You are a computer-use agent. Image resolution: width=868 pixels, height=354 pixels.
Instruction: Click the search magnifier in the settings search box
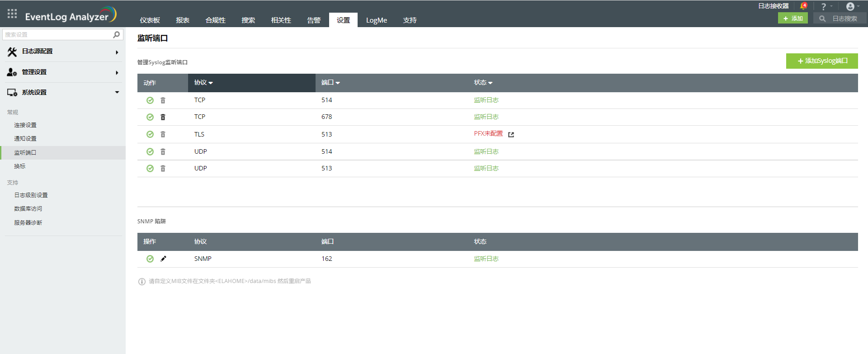click(116, 34)
